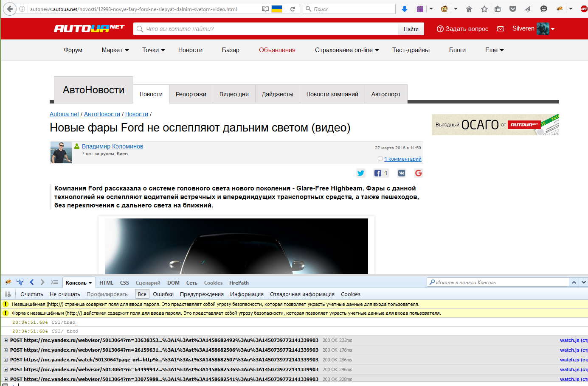Open the Маркет dropdown menu
This screenshot has width=588, height=386.
click(x=115, y=50)
